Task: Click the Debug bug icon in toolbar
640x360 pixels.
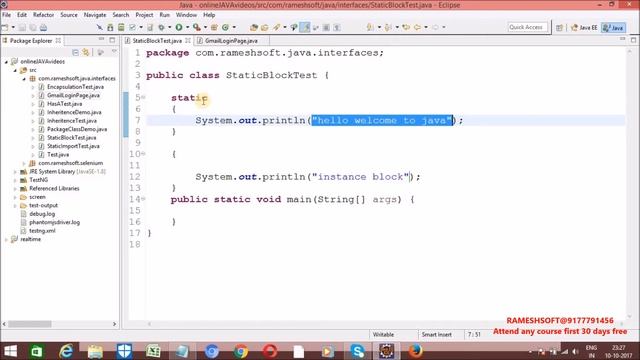Action: tap(162, 27)
